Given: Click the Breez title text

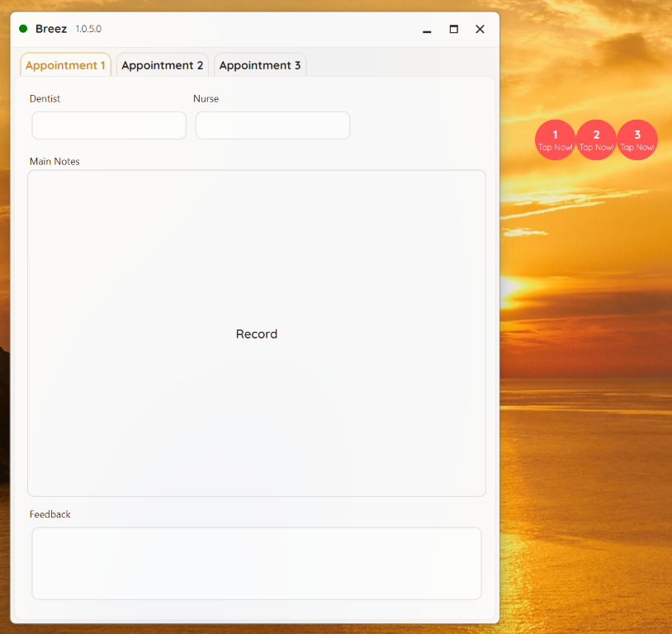Looking at the screenshot, I should [x=51, y=29].
